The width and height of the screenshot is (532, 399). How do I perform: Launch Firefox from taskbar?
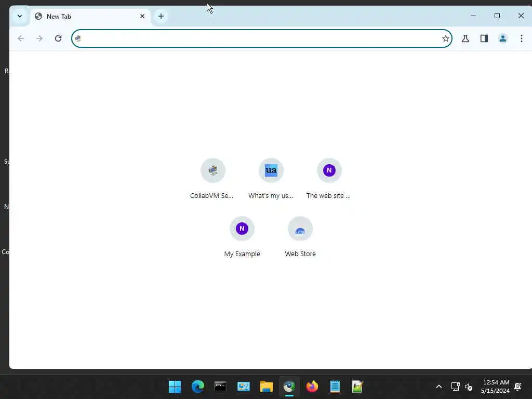coord(312,387)
